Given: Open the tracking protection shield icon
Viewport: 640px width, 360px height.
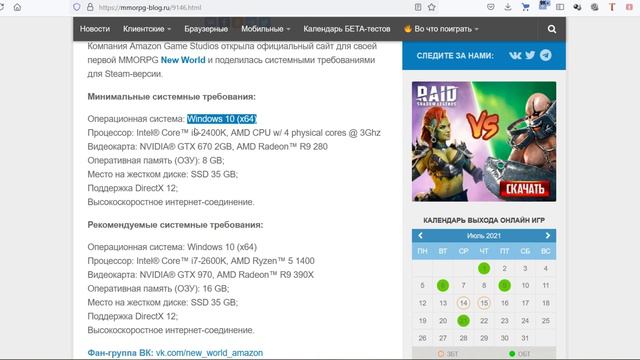Looking at the screenshot, I should click(77, 7).
